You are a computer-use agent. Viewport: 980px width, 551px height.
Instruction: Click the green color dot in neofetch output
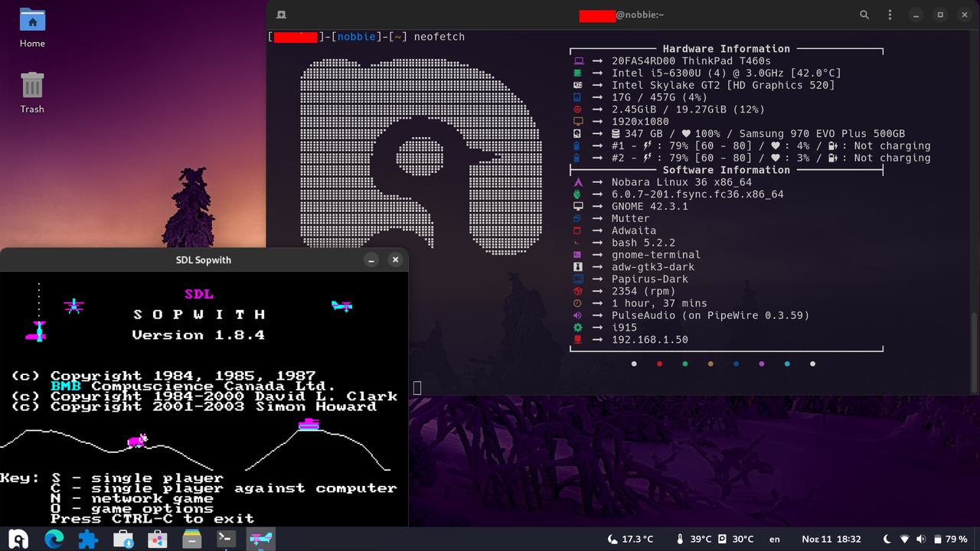(685, 364)
